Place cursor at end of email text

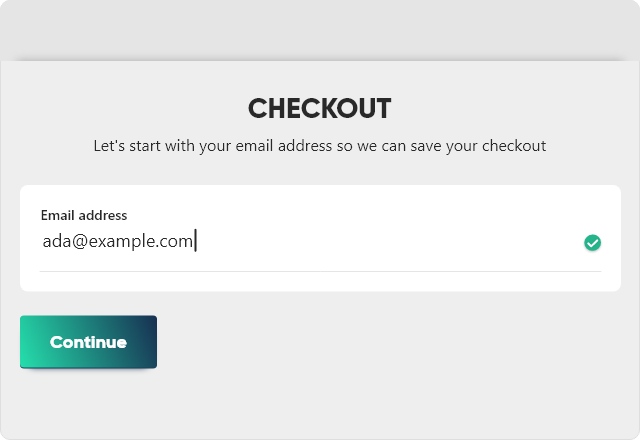(x=194, y=241)
